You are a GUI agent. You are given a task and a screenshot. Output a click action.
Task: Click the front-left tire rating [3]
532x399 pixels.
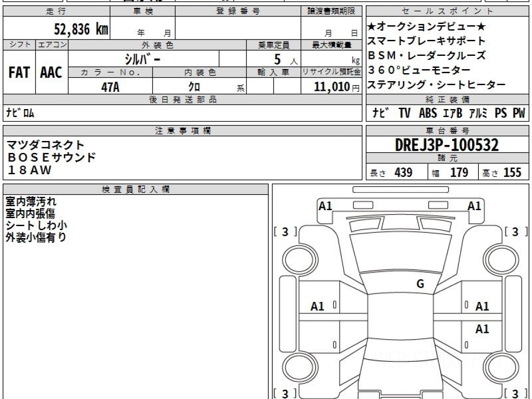pyautogui.click(x=286, y=231)
